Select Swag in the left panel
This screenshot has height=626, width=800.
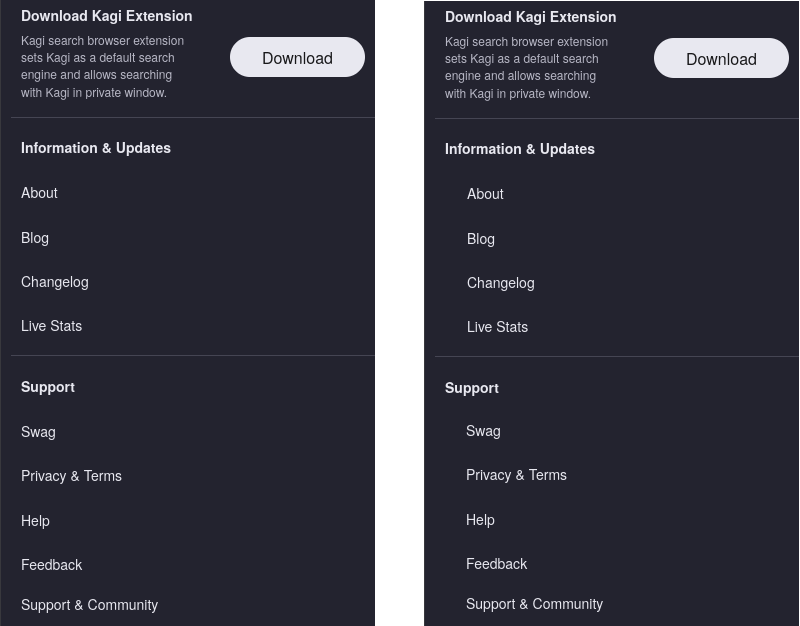[x=38, y=432]
